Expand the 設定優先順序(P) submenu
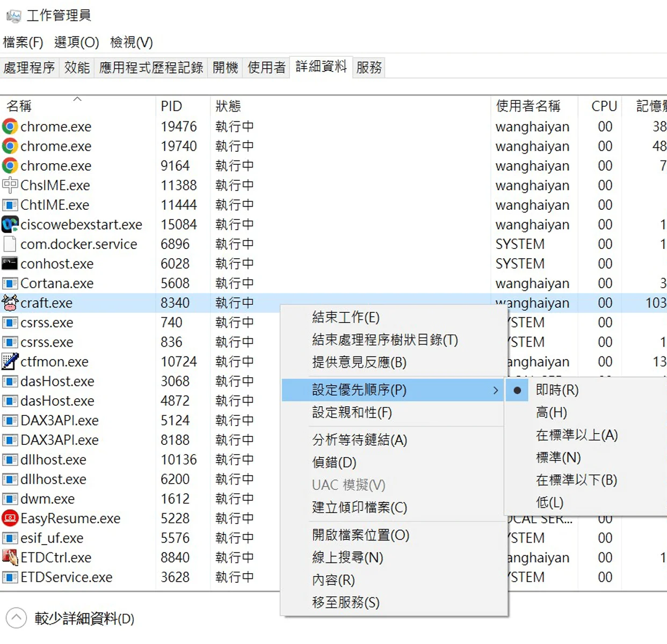667x644 pixels. [x=359, y=390]
